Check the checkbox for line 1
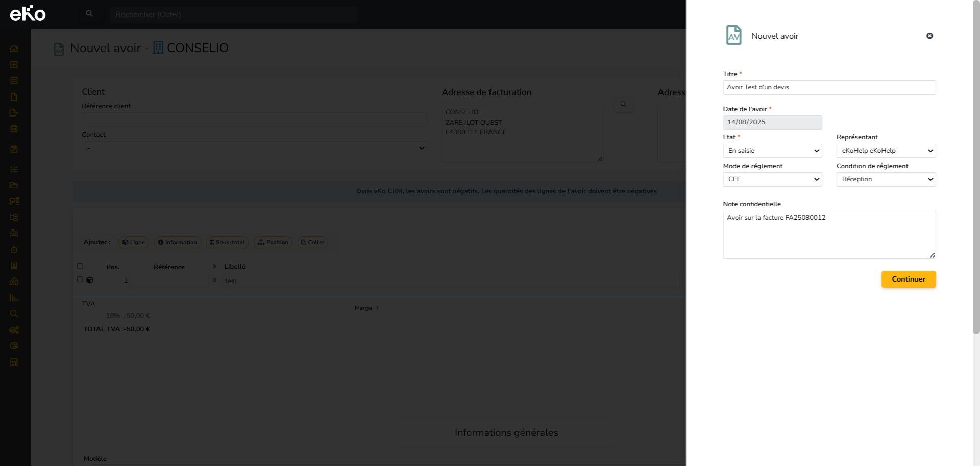The image size is (980, 466). pyautogui.click(x=80, y=279)
